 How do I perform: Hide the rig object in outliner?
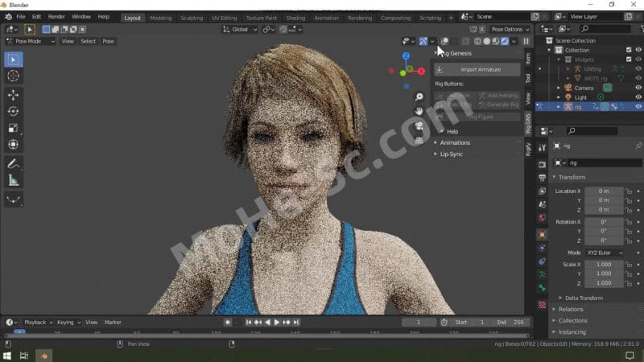point(638,106)
